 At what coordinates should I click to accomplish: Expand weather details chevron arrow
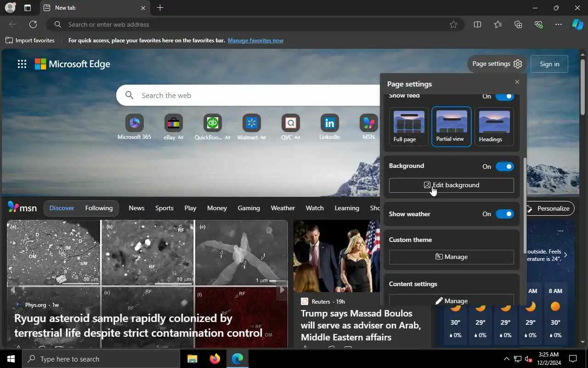pos(565,254)
